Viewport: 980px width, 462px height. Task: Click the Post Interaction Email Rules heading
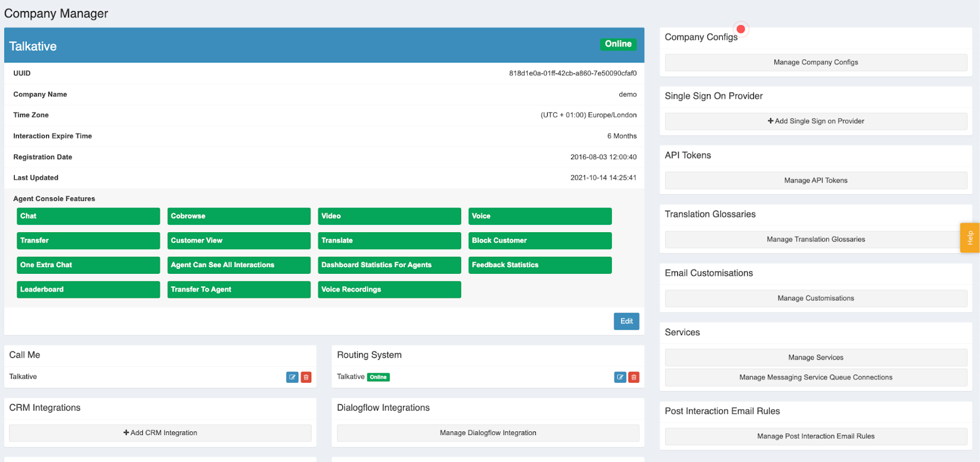point(723,412)
